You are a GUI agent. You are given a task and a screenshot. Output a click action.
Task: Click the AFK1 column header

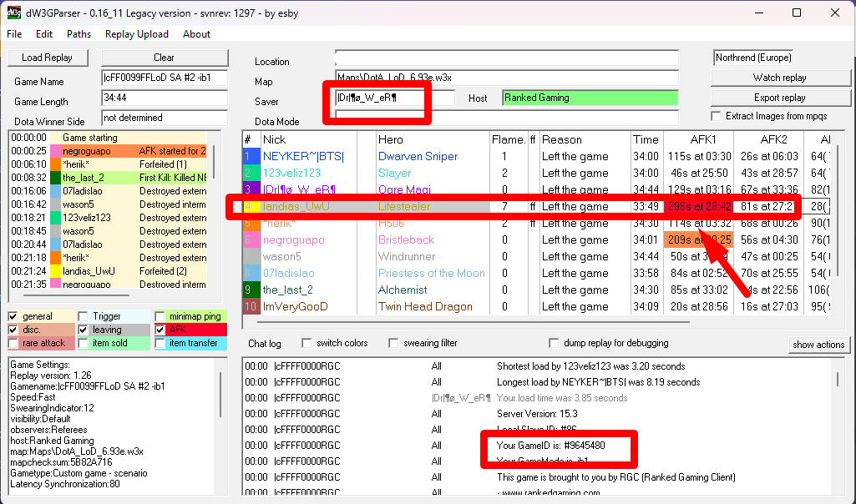[x=698, y=139]
